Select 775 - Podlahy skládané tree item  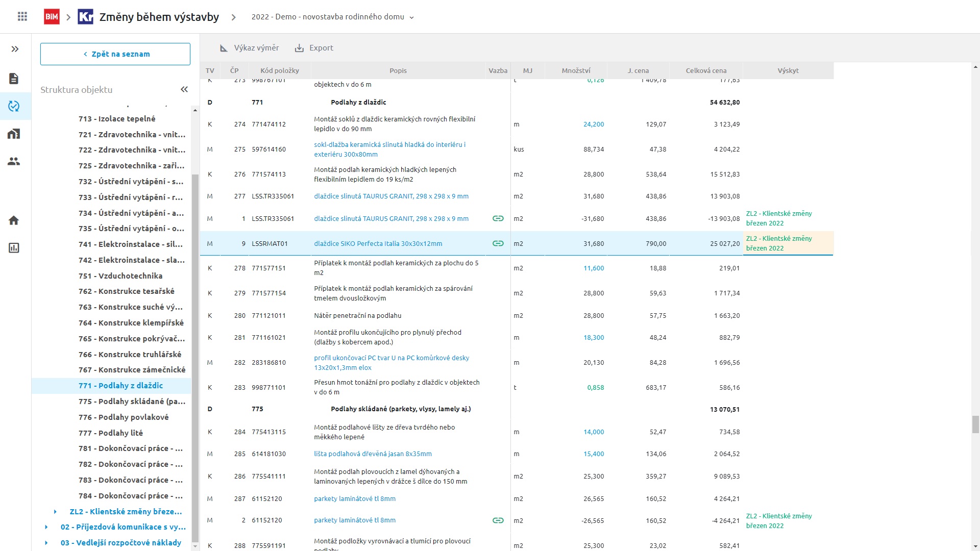click(x=132, y=402)
